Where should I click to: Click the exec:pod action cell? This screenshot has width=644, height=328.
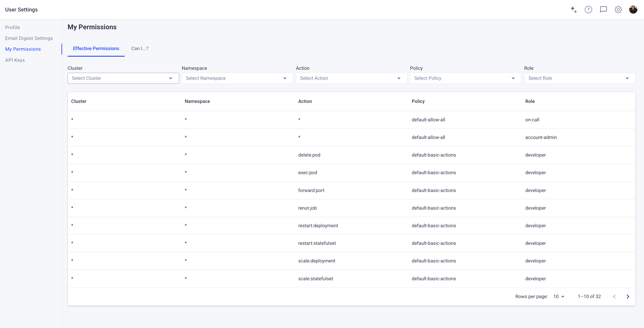tap(308, 173)
